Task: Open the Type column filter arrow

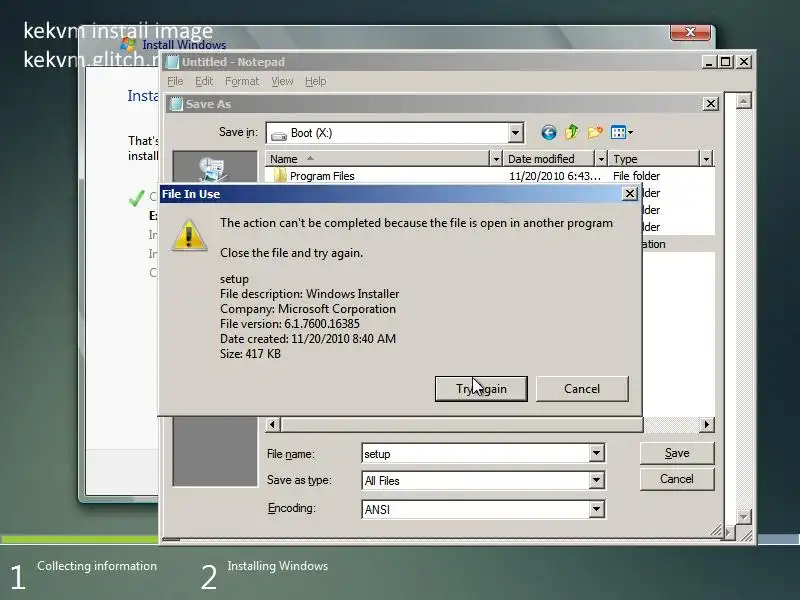Action: tap(706, 159)
